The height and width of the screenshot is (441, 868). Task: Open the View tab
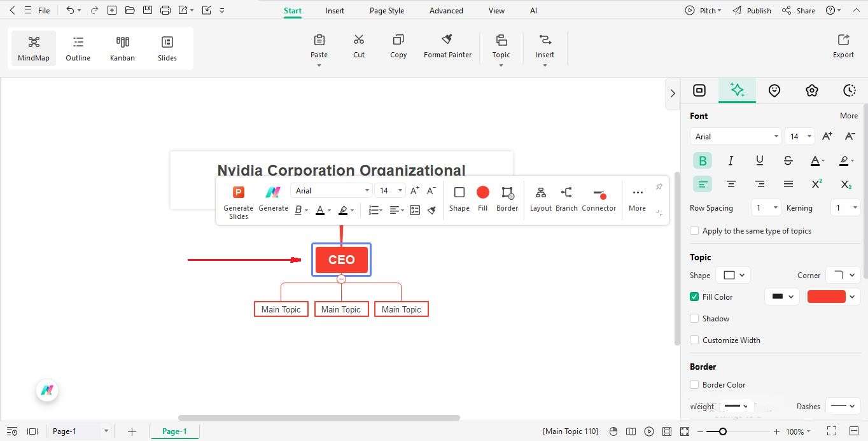(x=496, y=11)
